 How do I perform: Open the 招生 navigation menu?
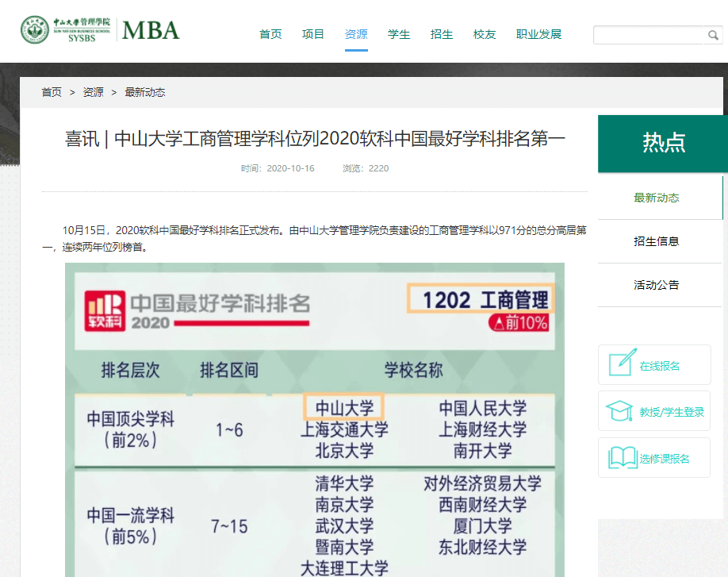(442, 34)
